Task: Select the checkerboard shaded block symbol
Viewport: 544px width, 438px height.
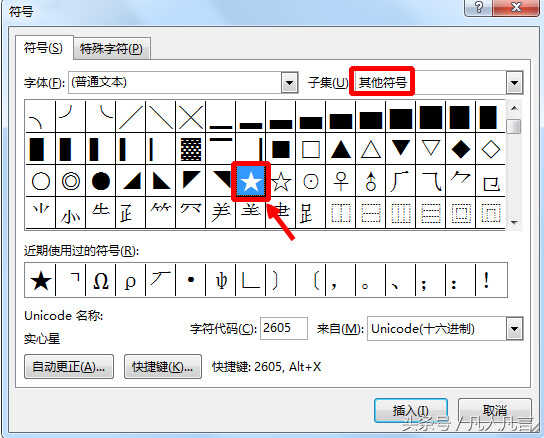Action: click(x=191, y=149)
